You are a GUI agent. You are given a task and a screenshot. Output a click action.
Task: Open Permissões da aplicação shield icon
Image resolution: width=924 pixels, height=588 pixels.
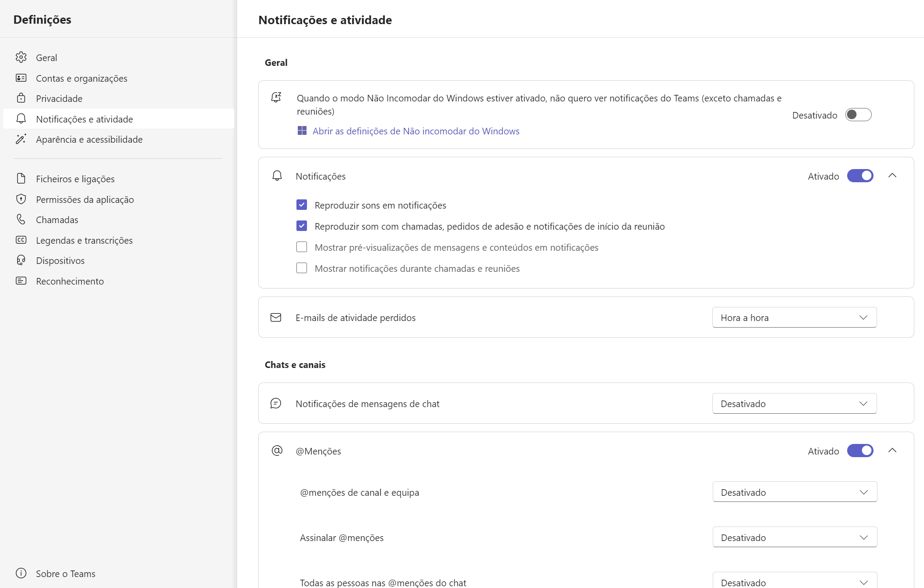click(x=21, y=199)
